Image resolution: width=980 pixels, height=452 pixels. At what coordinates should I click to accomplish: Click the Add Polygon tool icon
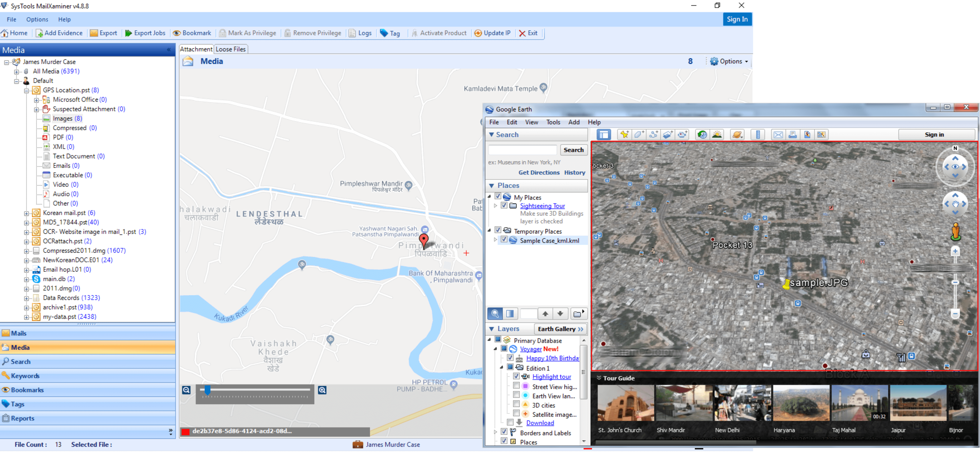(639, 134)
